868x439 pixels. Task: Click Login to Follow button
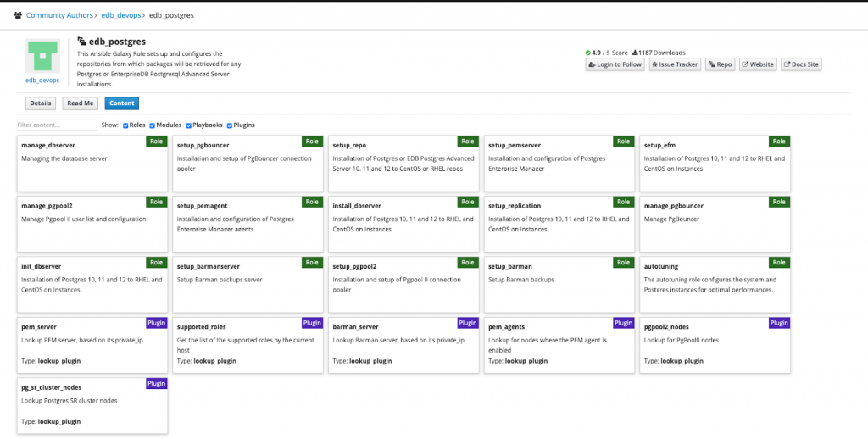click(x=615, y=64)
